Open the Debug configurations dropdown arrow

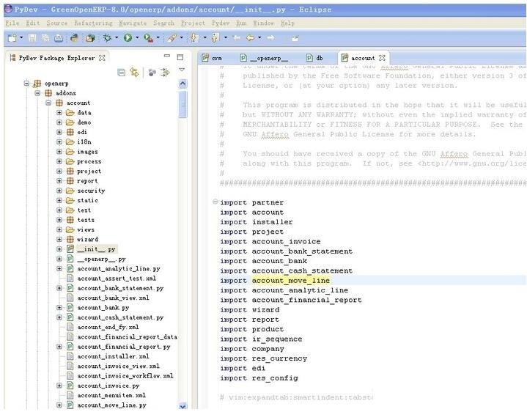[117, 37]
